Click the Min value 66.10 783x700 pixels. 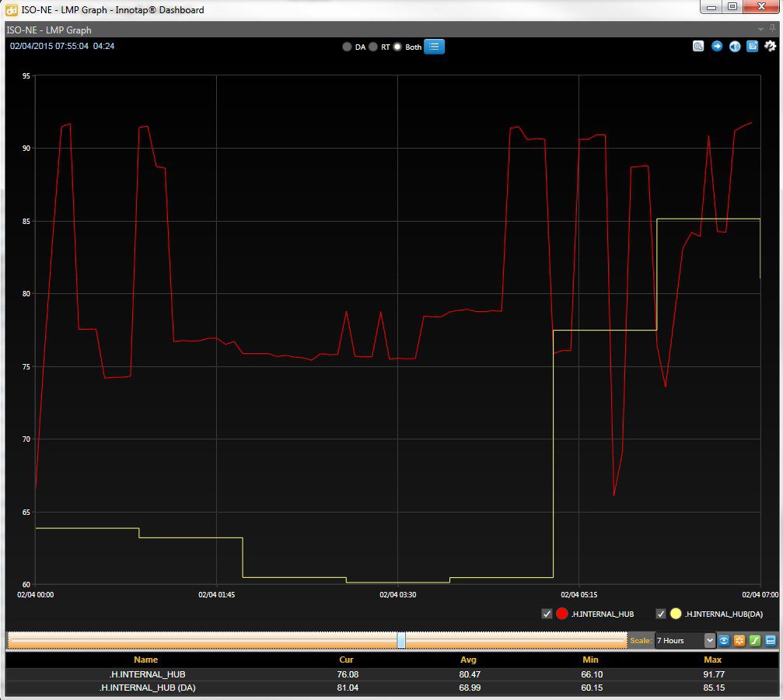tap(592, 674)
